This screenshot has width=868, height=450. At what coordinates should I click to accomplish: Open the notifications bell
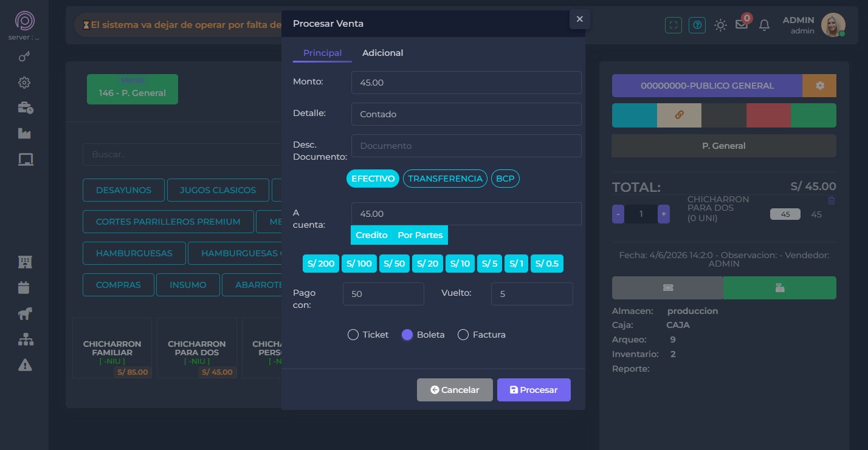[765, 25]
